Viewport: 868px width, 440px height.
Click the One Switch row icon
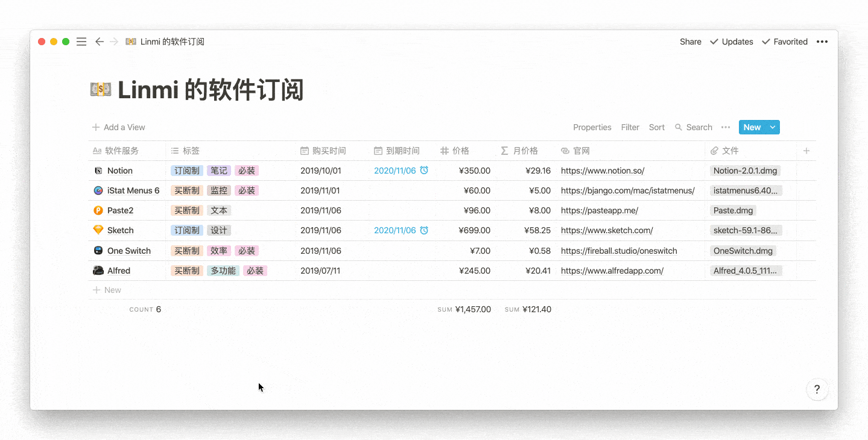[x=98, y=251]
